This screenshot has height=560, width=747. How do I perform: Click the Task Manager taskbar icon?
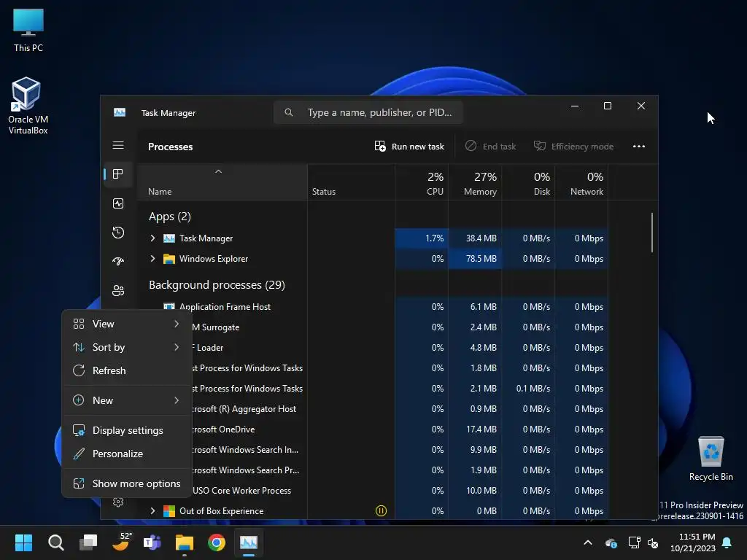pos(249,542)
